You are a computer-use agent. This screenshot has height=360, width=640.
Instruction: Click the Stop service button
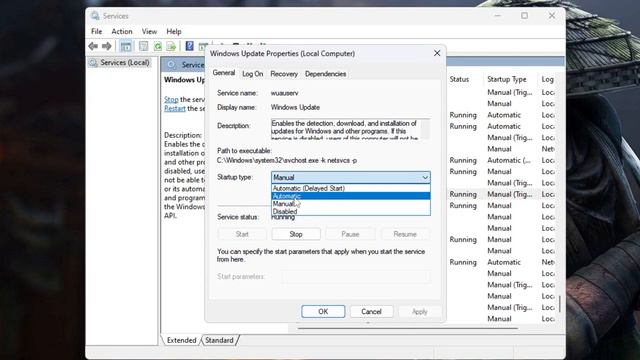[x=296, y=234]
